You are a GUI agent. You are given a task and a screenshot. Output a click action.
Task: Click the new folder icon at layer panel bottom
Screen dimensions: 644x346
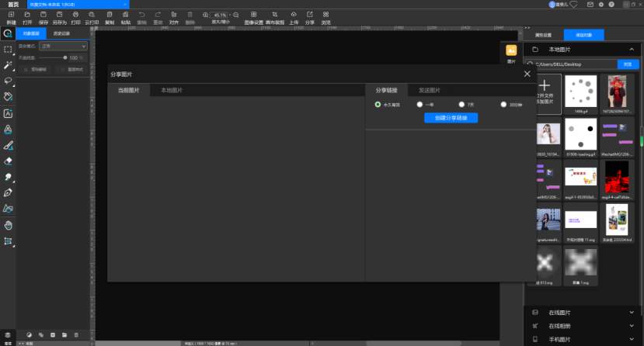point(64,335)
